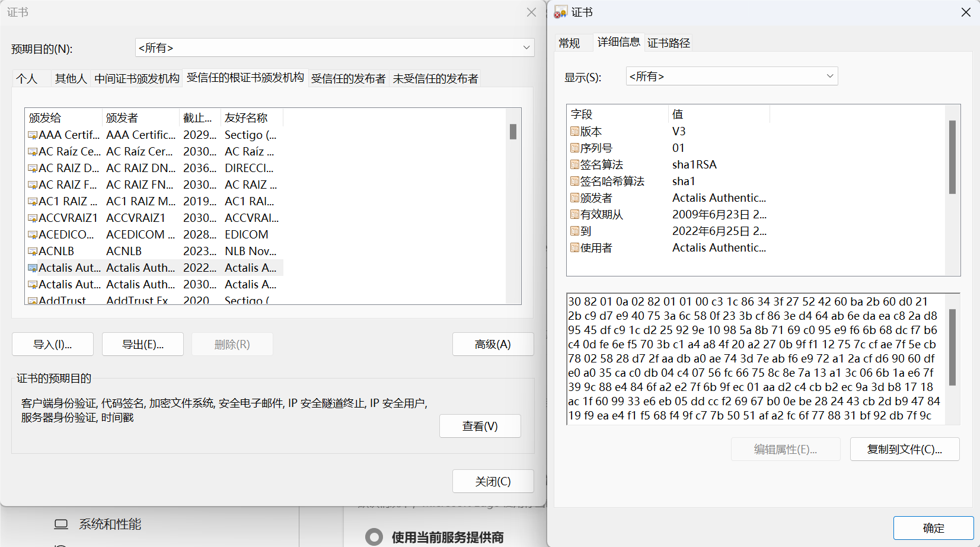Click the AC Raíz Ce... certificate icon
Image resolution: width=980 pixels, height=547 pixels.
click(33, 152)
